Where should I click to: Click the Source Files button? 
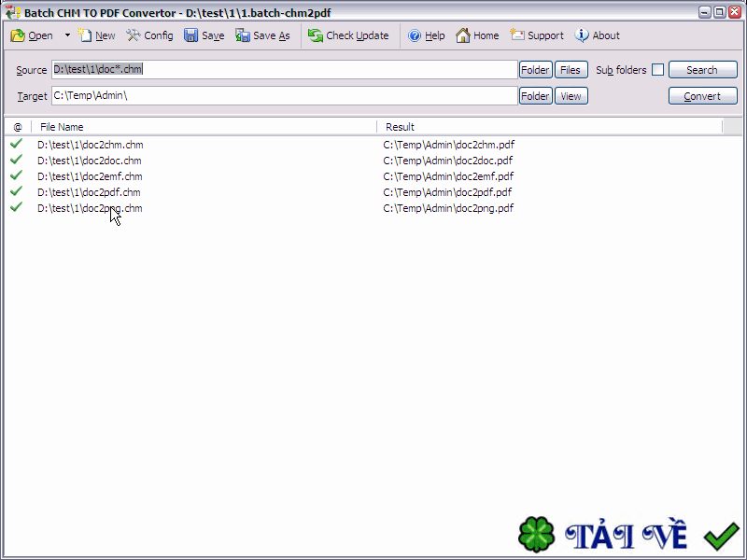[571, 70]
